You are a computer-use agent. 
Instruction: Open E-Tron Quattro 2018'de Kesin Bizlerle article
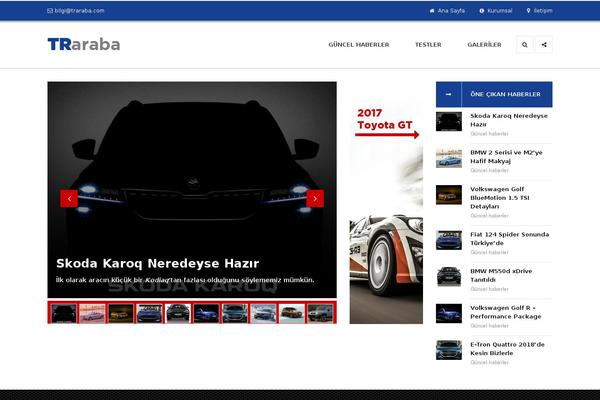click(507, 349)
